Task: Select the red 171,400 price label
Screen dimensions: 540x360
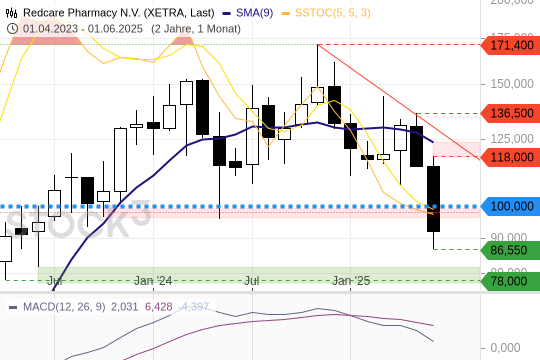Action: click(x=510, y=45)
